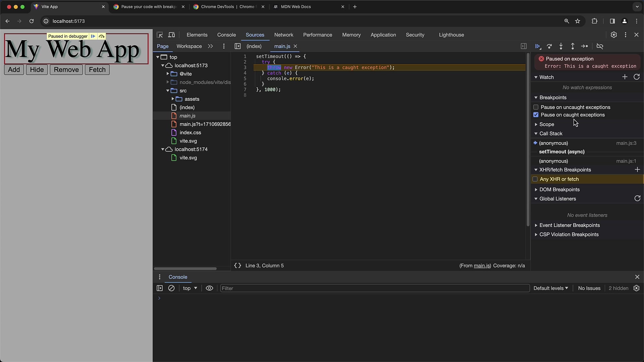Switch to the Network tab

click(x=283, y=35)
